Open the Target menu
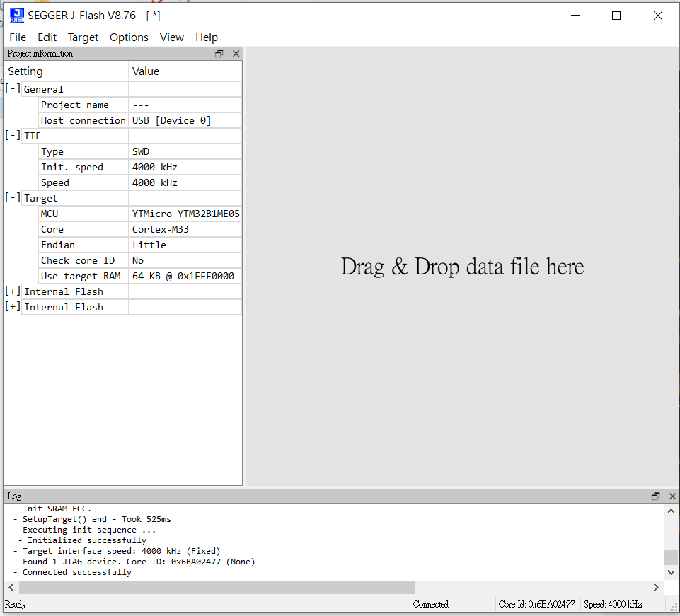 tap(83, 37)
